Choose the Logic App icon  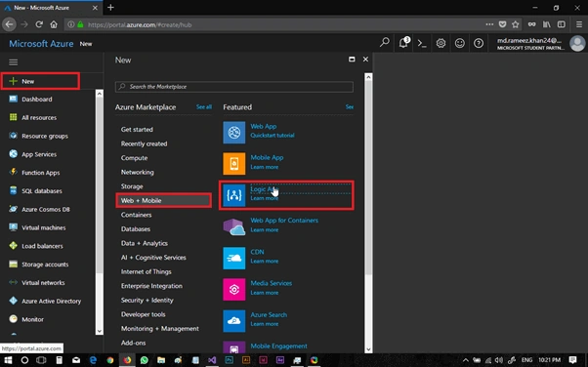click(234, 195)
